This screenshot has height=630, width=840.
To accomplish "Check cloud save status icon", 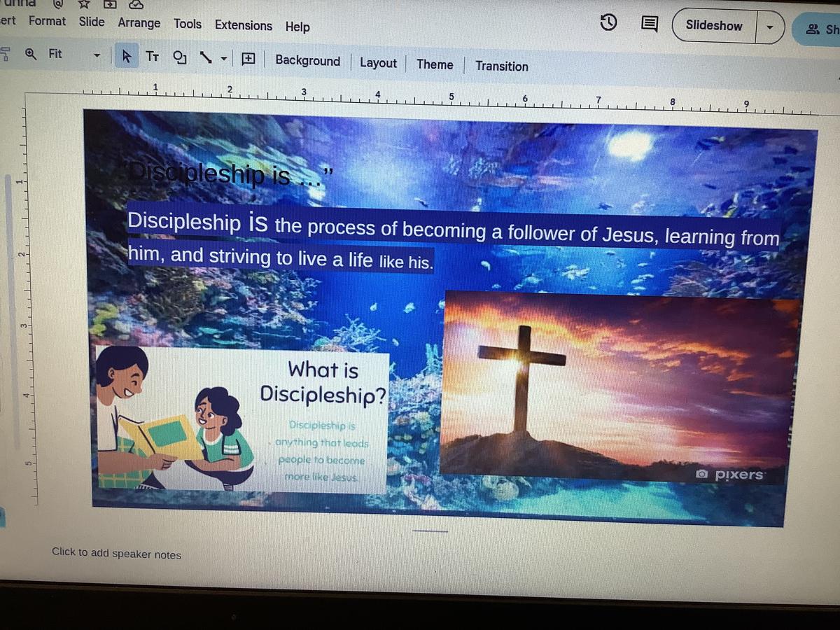I will coord(137,3).
